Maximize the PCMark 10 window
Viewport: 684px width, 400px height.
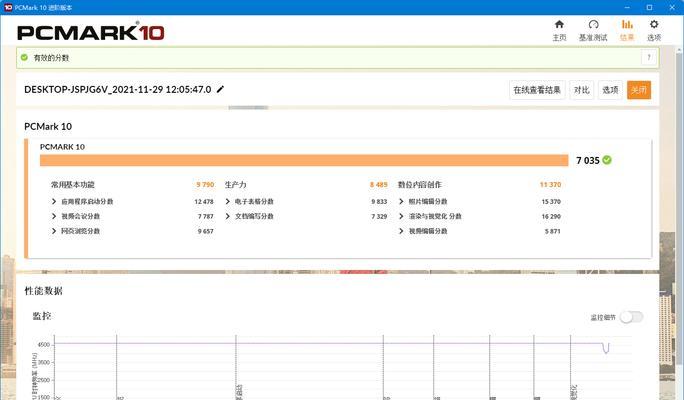tap(650, 7)
